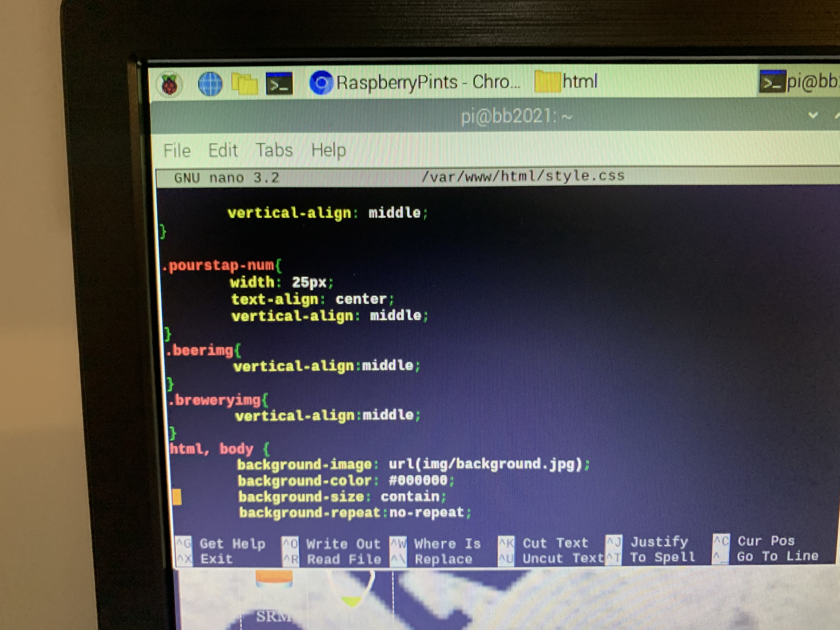Open the file manager folders icon
The width and height of the screenshot is (840, 630).
245,84
